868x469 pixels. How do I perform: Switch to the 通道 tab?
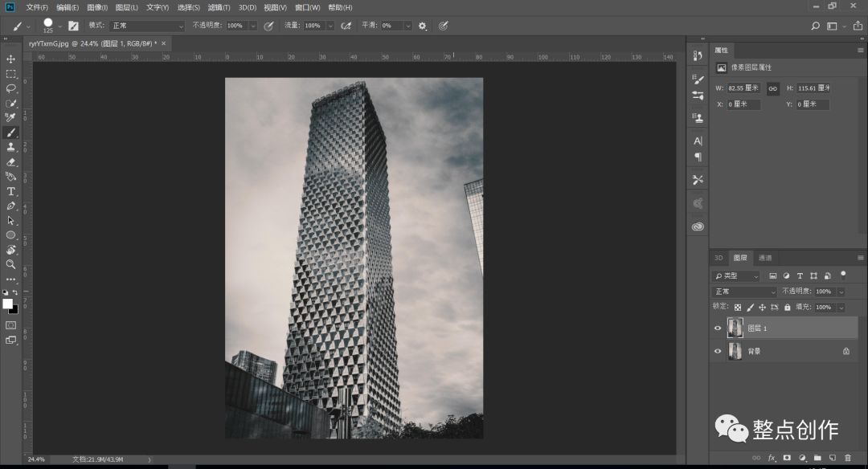point(765,258)
